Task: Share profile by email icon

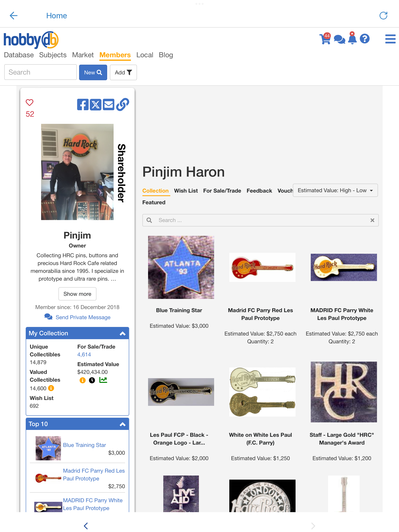Action: (x=109, y=105)
